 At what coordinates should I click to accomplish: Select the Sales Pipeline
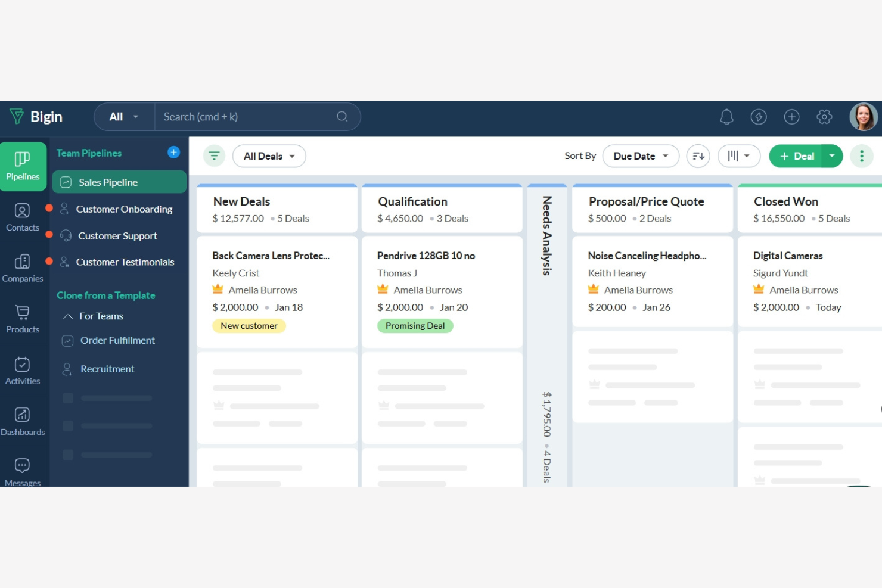click(119, 182)
